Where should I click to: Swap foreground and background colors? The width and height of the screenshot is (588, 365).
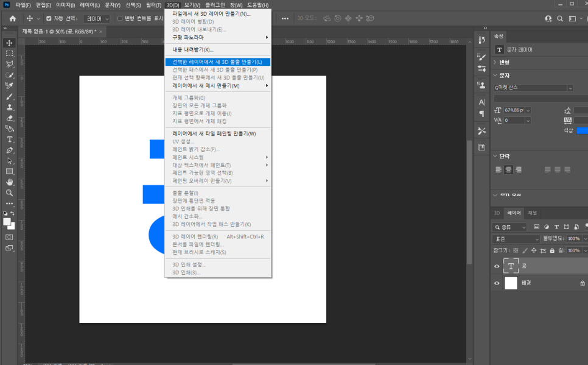(12, 213)
